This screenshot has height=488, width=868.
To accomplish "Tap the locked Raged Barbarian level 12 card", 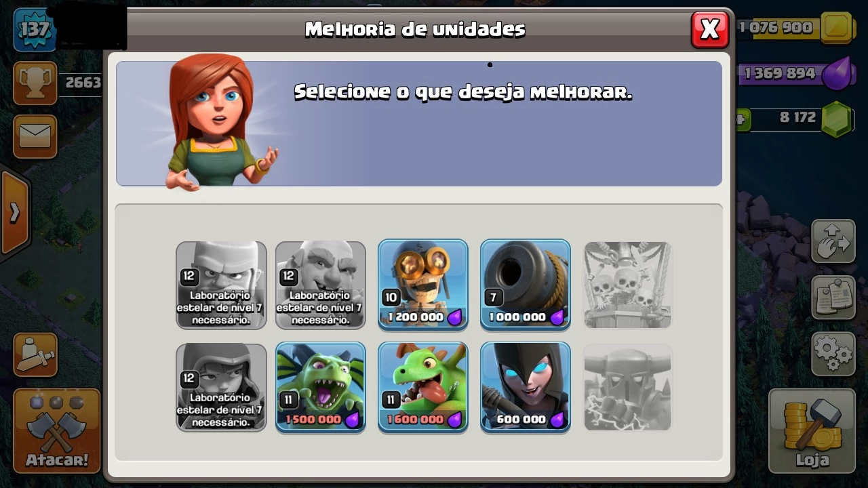I will click(221, 285).
